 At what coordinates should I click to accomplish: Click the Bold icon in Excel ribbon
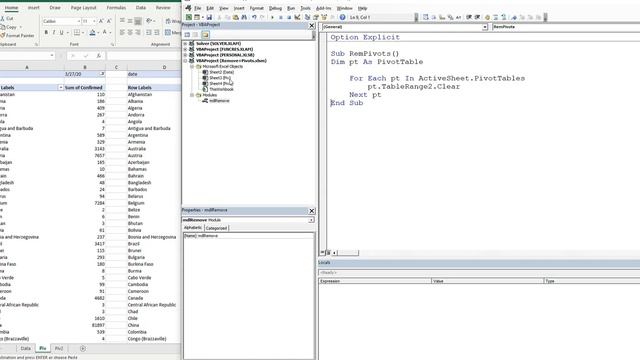click(x=46, y=32)
